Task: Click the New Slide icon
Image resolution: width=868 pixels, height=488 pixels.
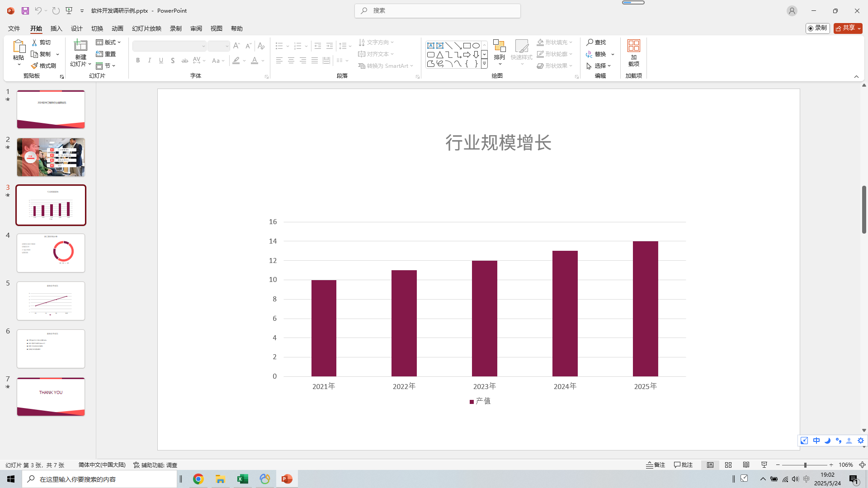Action: (80, 46)
